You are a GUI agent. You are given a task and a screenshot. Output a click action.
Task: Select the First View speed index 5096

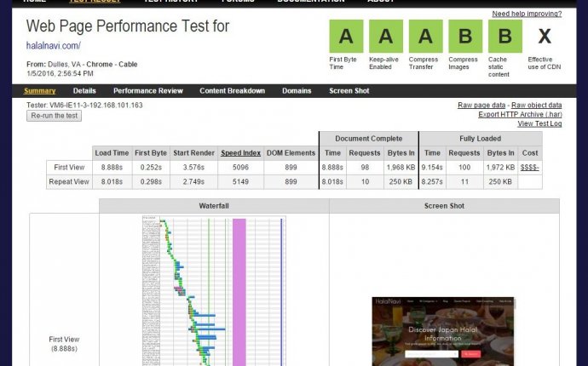241,168
